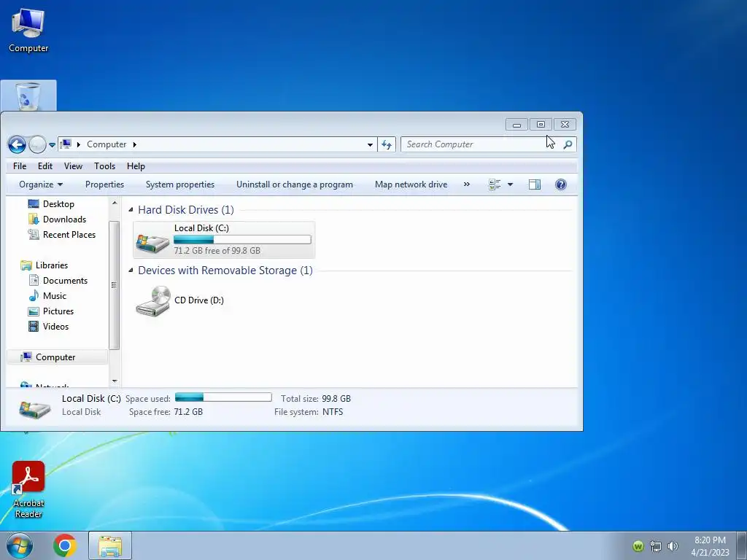The height and width of the screenshot is (560, 747).
Task: Click the green W tray icon
Action: click(638, 546)
